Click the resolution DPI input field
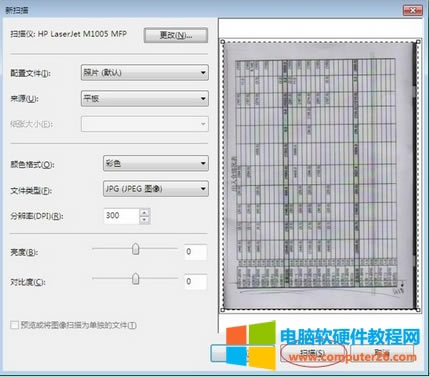 (121, 216)
